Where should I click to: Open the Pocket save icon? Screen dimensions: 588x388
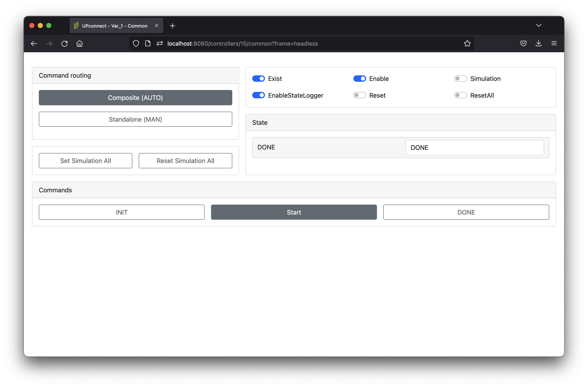523,44
